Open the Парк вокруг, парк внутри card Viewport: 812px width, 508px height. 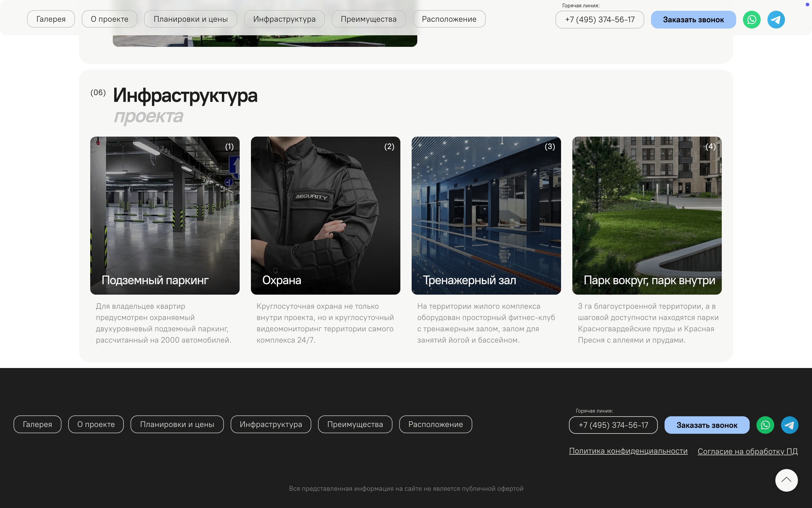pyautogui.click(x=647, y=215)
